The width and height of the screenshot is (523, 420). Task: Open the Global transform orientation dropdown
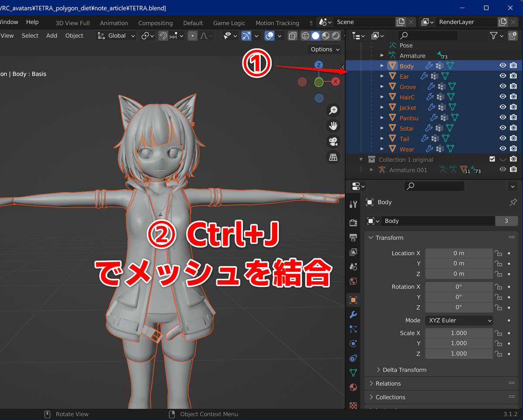pyautogui.click(x=116, y=36)
